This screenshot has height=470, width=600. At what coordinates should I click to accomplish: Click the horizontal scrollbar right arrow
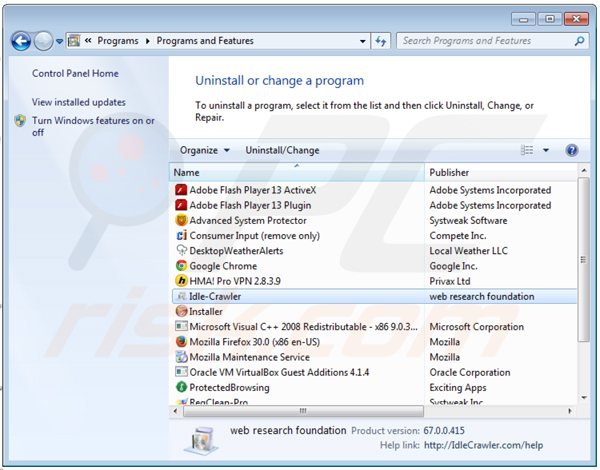pyautogui.click(x=570, y=411)
